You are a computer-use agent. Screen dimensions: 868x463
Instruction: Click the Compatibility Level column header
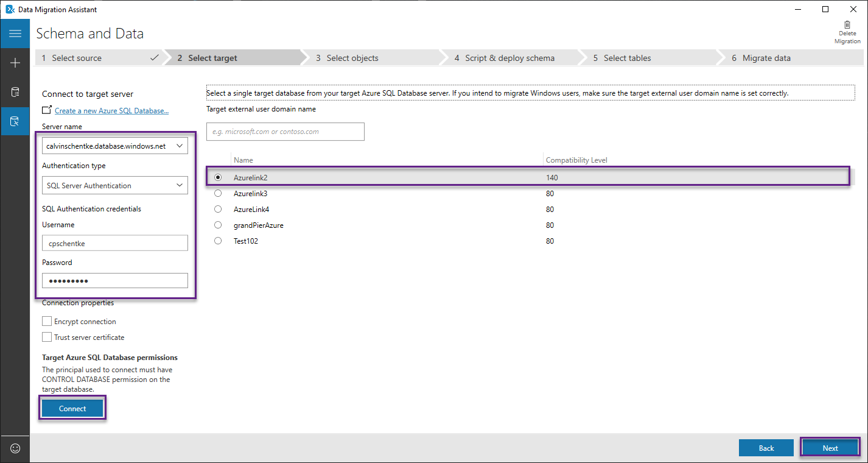[576, 160]
